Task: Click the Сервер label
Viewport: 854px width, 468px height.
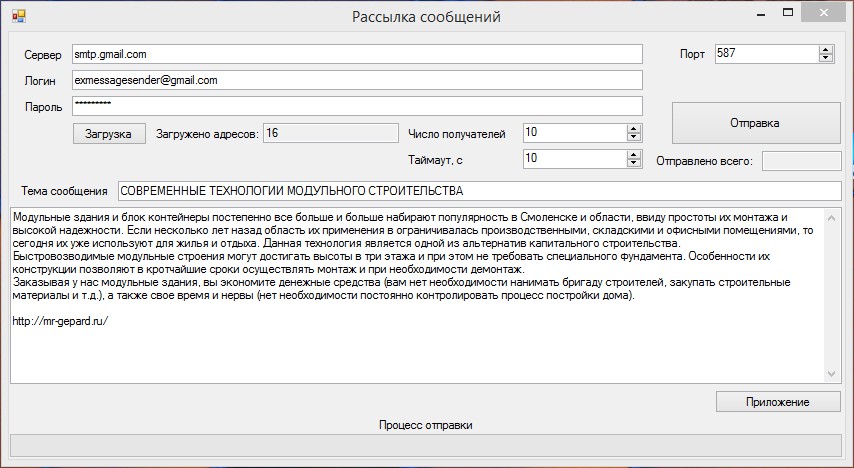Action: tap(42, 55)
